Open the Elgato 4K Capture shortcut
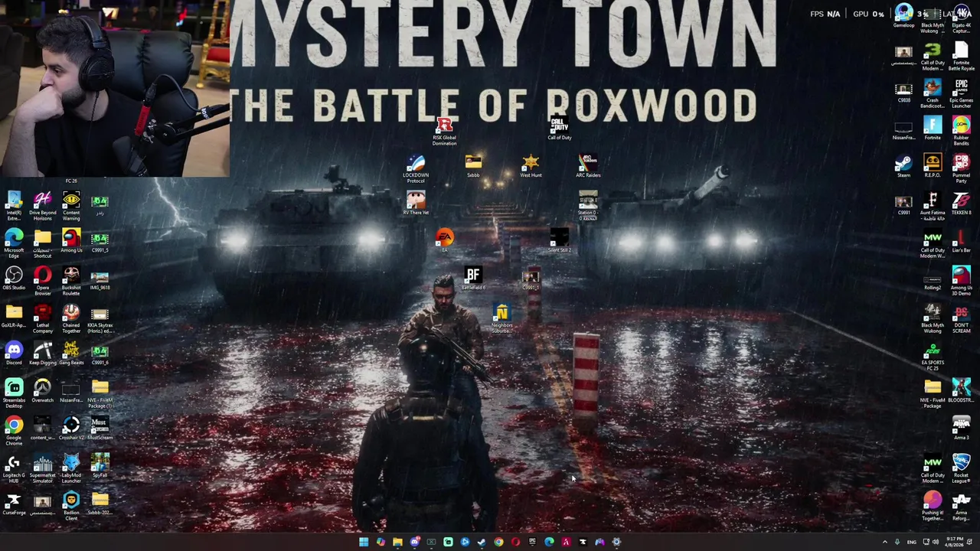The height and width of the screenshot is (551, 980). [961, 19]
